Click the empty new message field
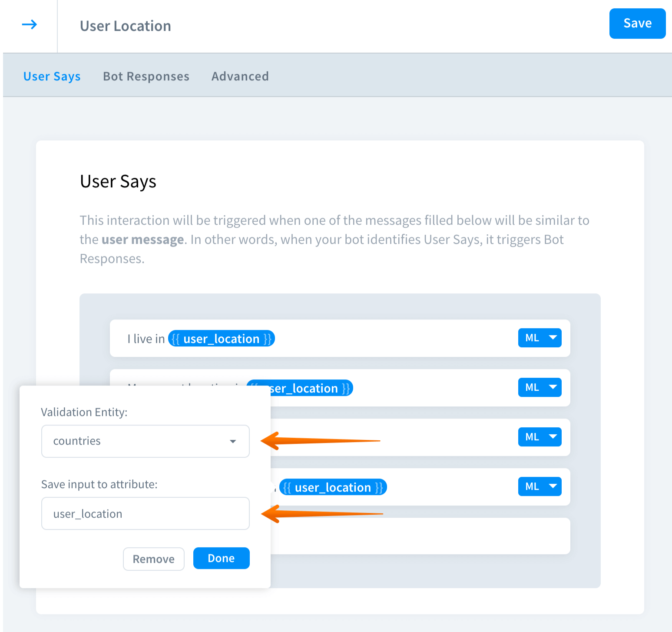Image resolution: width=672 pixels, height=632 pixels. (x=417, y=536)
